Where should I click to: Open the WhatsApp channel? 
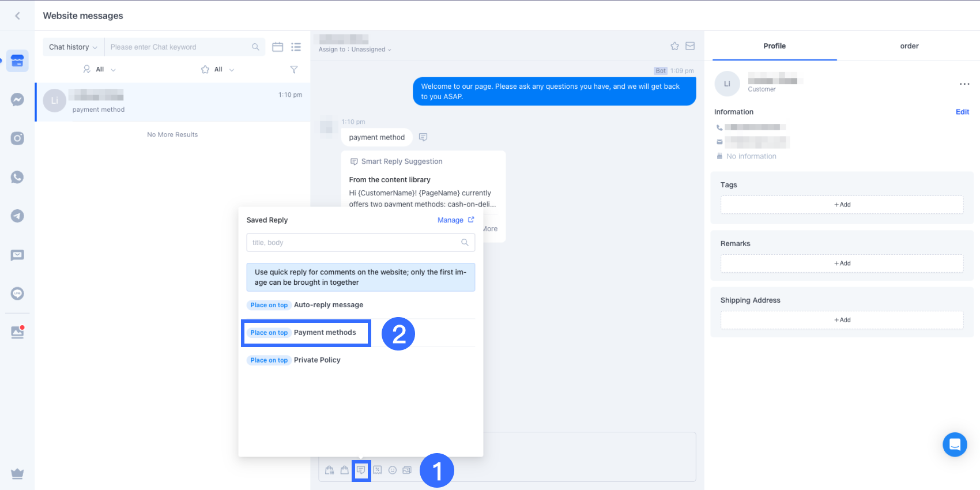[17, 177]
